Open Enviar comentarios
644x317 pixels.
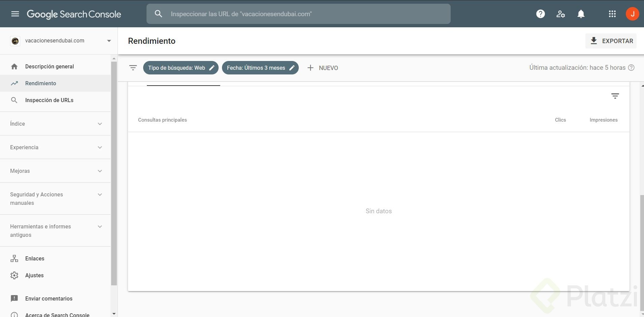coord(55,298)
